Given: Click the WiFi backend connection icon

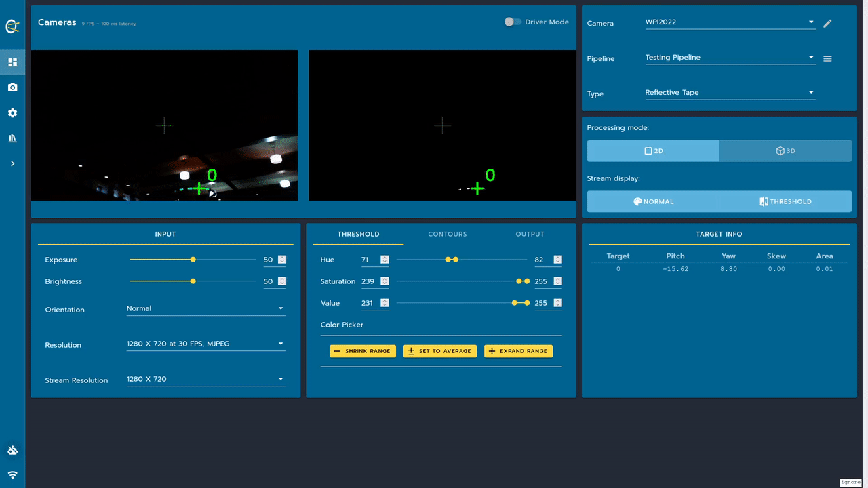Looking at the screenshot, I should (12, 475).
